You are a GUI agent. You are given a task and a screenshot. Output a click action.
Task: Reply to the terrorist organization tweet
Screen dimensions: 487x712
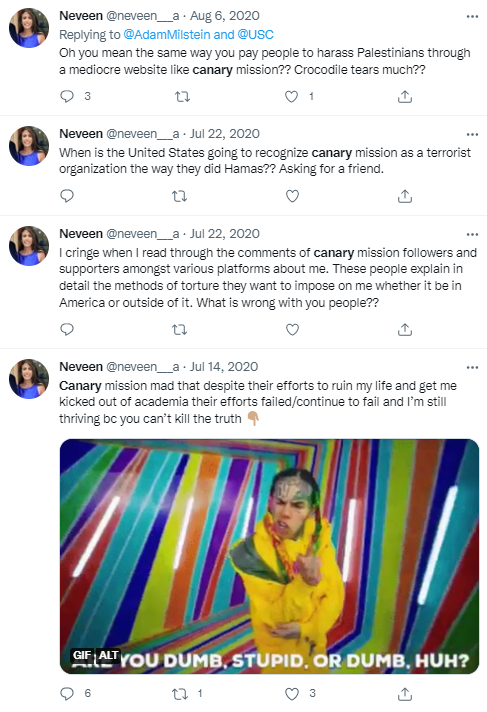point(67,196)
